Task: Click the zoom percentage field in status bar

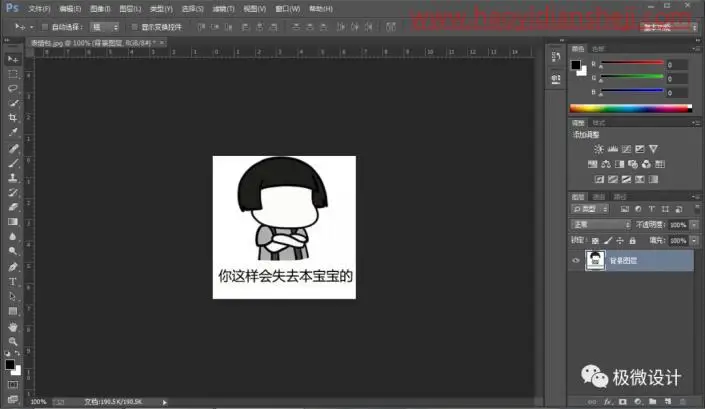Action: coord(38,402)
